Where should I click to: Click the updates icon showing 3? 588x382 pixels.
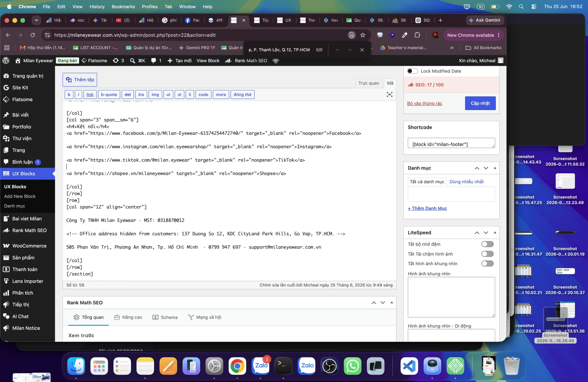tap(118, 61)
